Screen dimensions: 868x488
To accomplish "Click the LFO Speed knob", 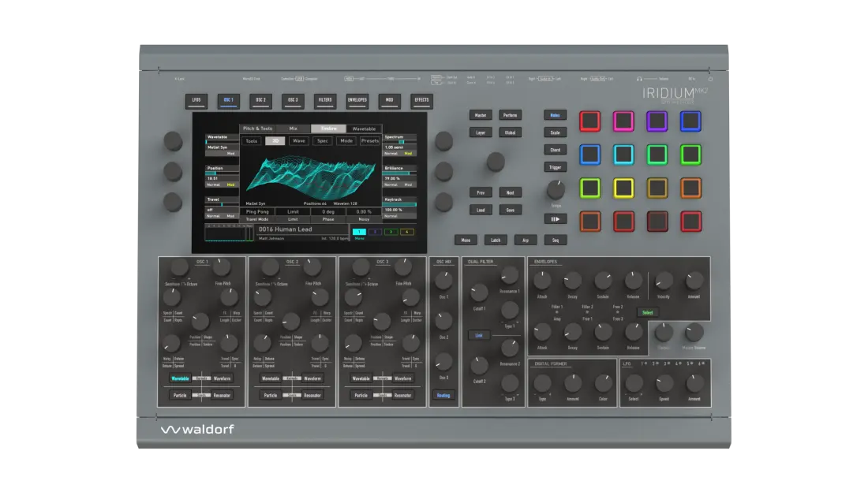I will click(664, 382).
